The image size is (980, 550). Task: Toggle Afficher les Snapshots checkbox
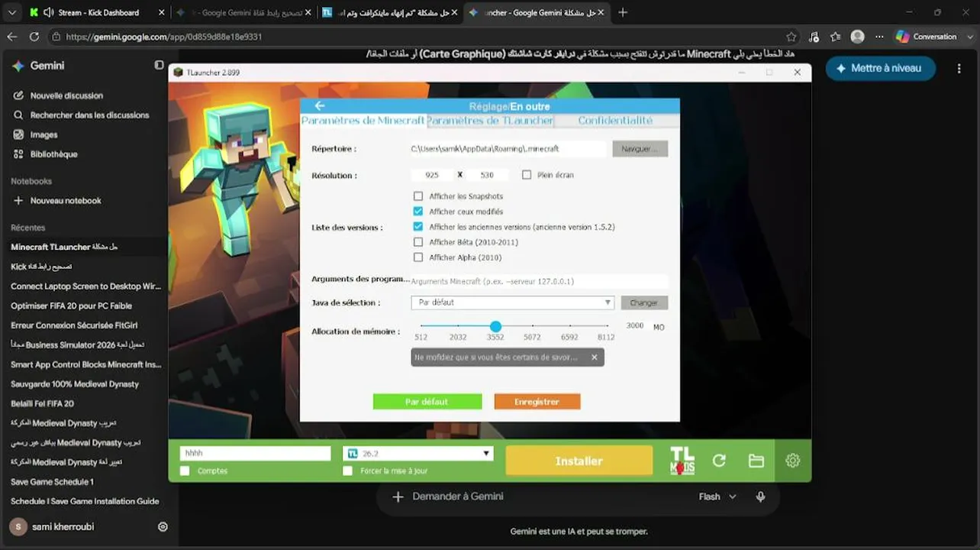418,196
